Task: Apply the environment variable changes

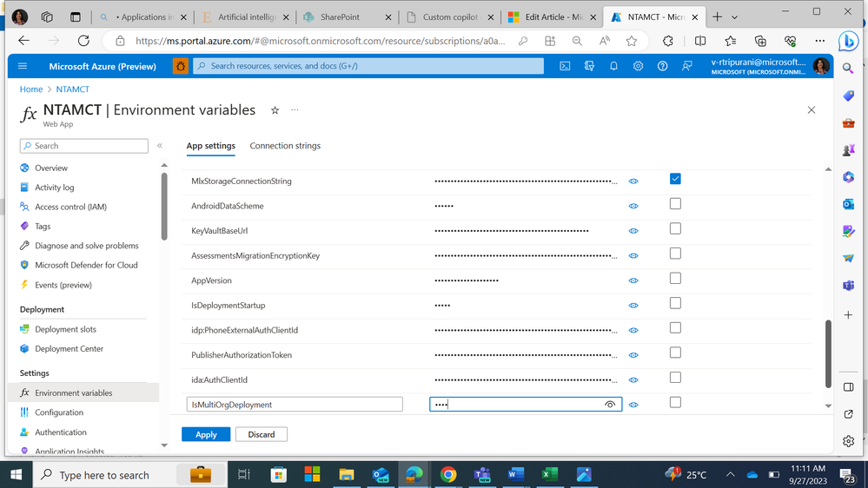Action: coord(206,434)
